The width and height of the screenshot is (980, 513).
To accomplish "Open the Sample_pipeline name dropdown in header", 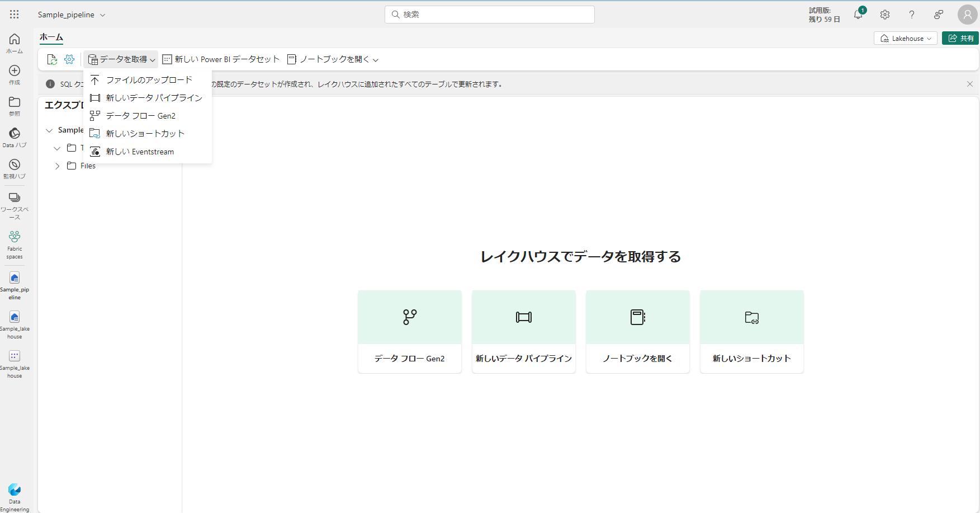I will 72,15.
